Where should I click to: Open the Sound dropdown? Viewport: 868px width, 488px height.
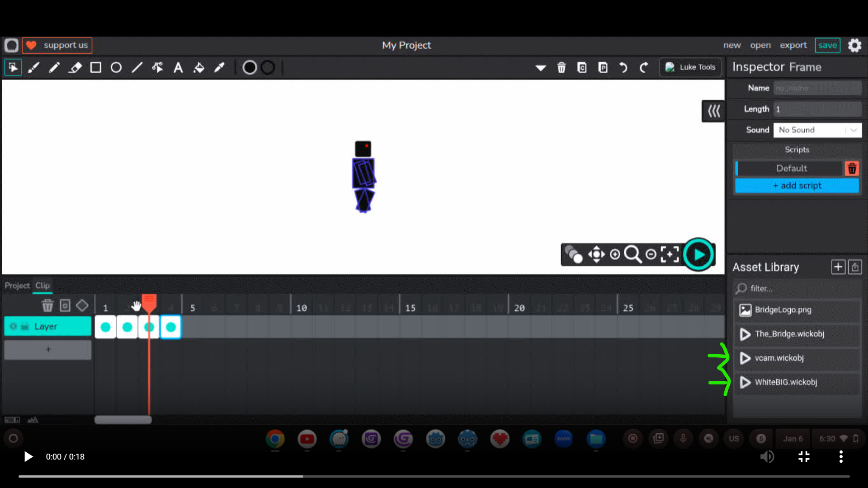tap(817, 130)
